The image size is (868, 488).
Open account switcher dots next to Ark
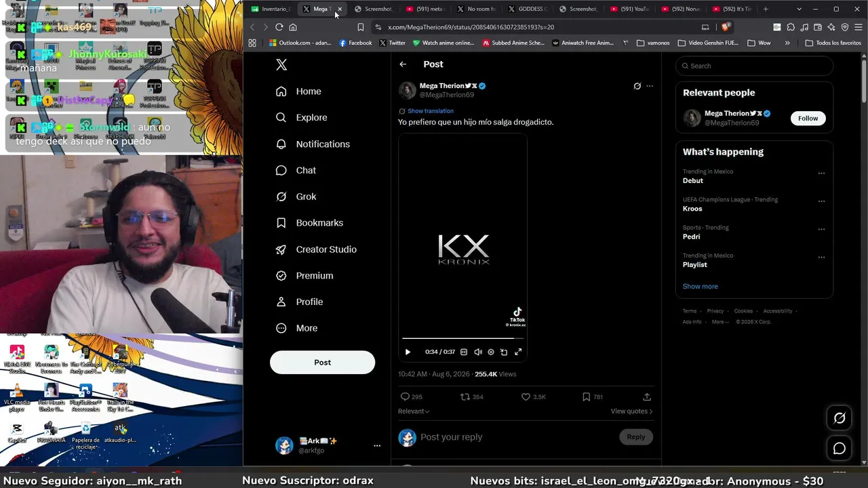click(377, 445)
